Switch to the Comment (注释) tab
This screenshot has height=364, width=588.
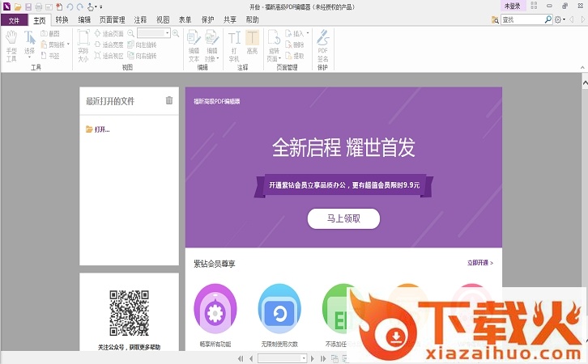point(140,20)
